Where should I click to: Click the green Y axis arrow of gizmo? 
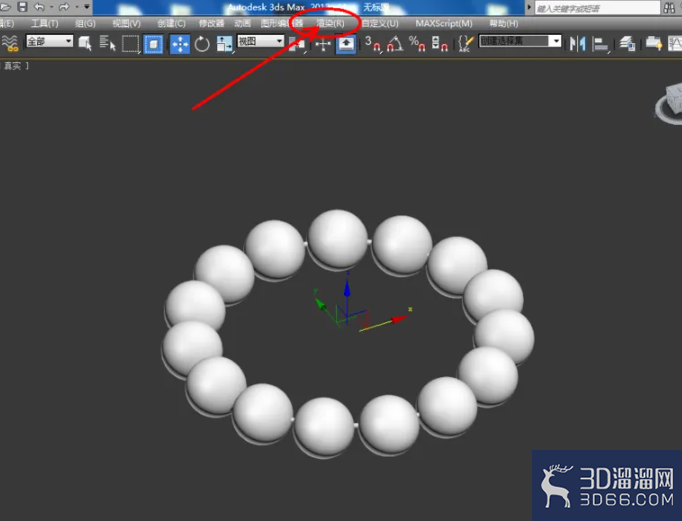321,304
